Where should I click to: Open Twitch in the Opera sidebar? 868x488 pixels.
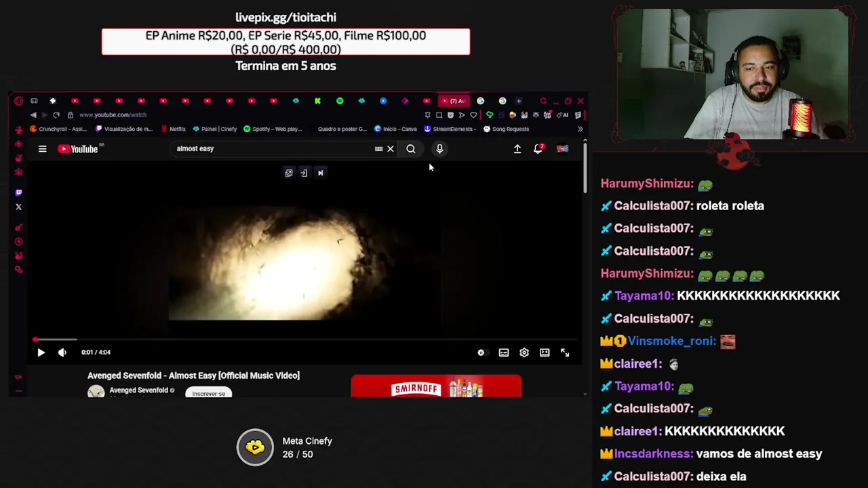pos(18,192)
